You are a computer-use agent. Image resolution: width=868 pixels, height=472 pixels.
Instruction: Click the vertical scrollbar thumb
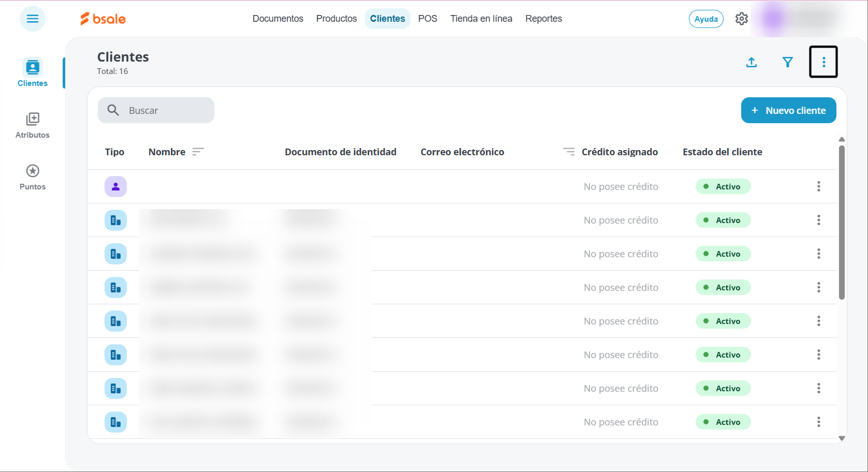point(842,222)
